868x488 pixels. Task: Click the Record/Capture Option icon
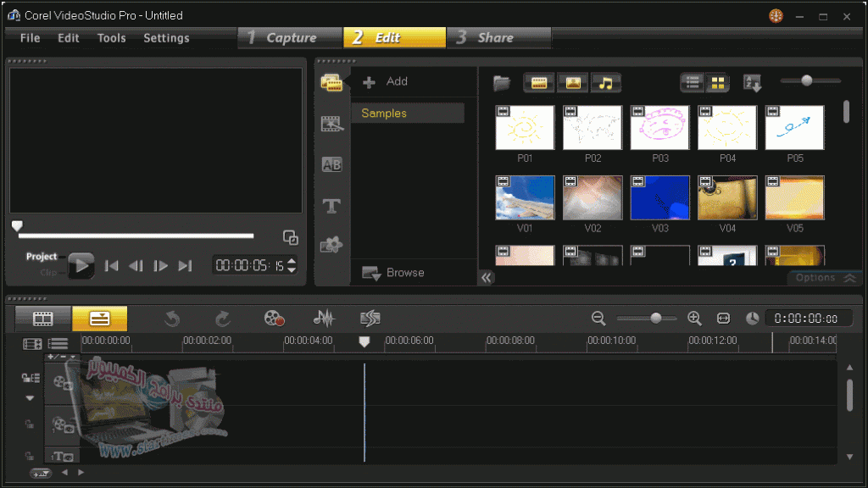[272, 318]
